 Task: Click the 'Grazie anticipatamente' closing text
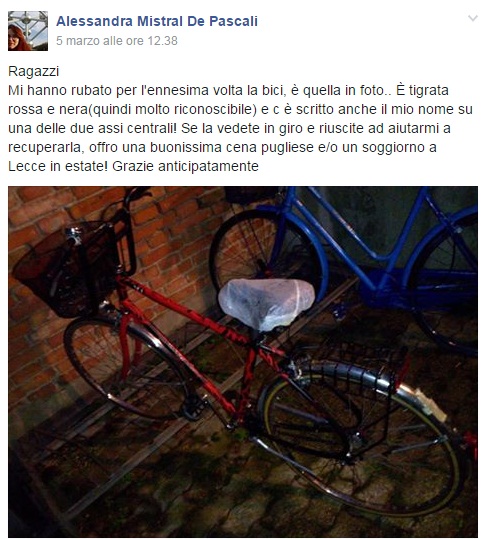pos(185,166)
